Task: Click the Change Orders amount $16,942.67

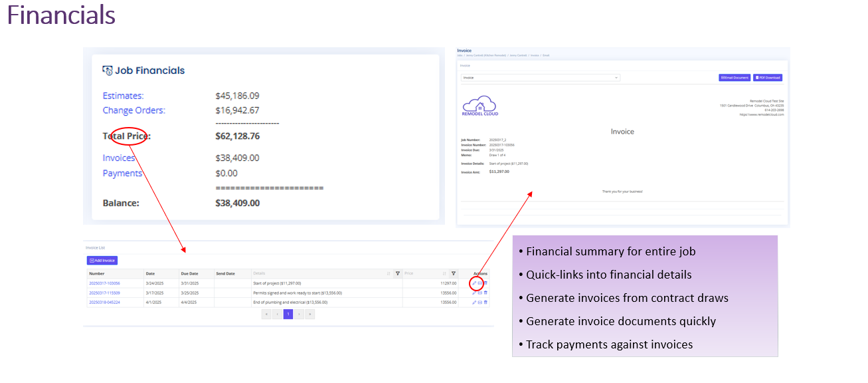Action: point(238,110)
